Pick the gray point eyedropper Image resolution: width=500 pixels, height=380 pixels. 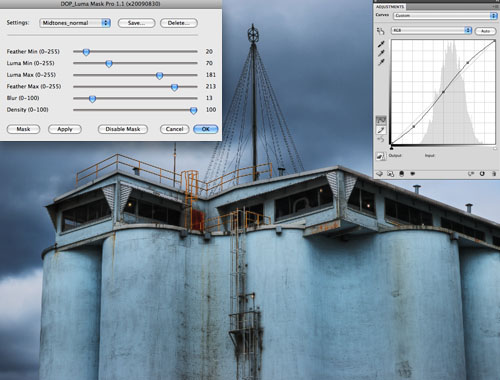tap(381, 53)
